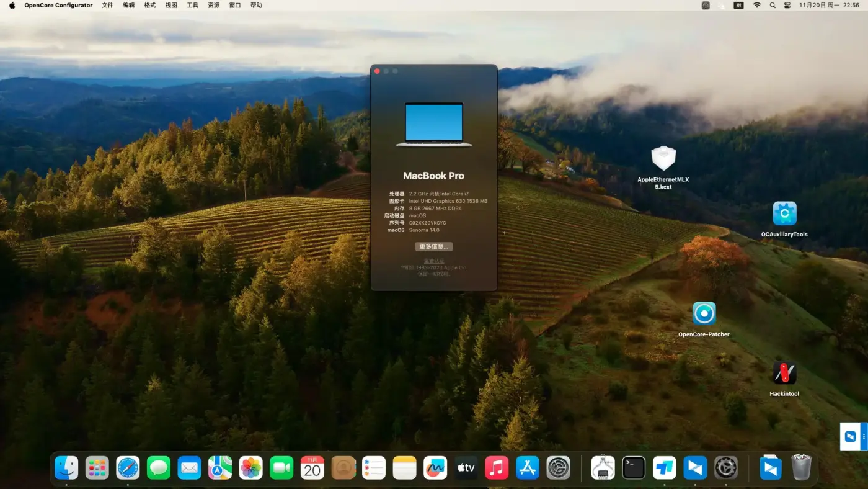Open the Photos app in Dock
868x489 pixels.
[251, 468]
